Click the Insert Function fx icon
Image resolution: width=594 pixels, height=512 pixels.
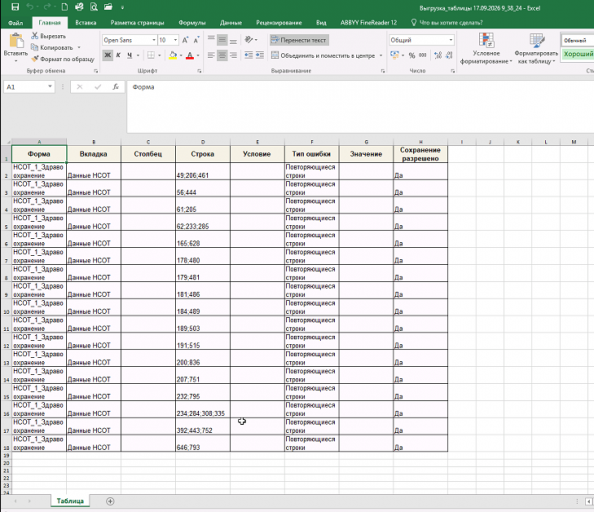click(x=116, y=87)
